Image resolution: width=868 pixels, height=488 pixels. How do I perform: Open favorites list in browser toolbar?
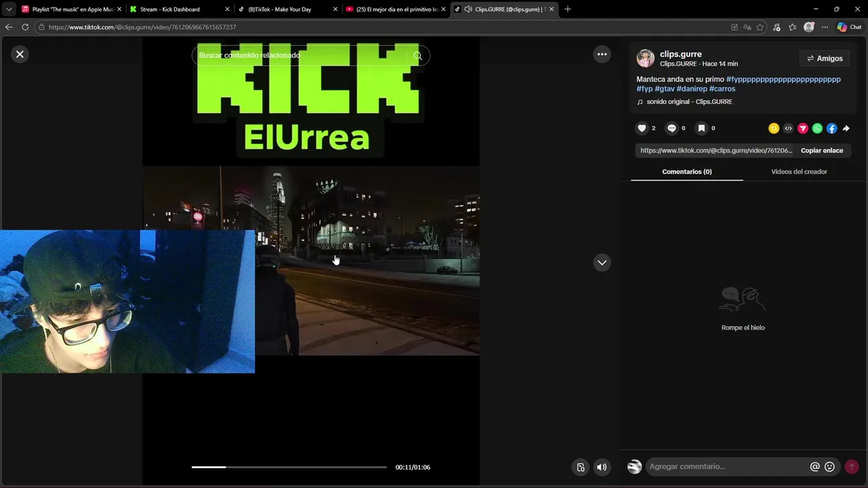coord(792,27)
